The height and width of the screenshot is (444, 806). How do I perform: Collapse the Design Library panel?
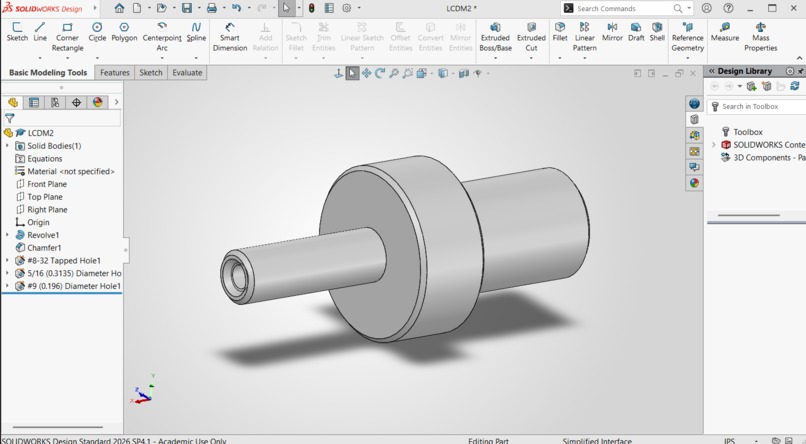coord(712,71)
